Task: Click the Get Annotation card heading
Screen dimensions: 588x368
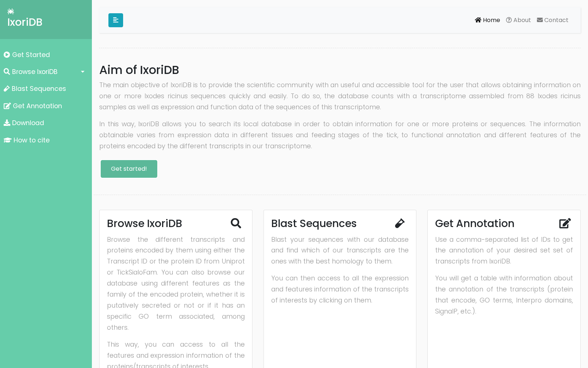Action: click(475, 223)
